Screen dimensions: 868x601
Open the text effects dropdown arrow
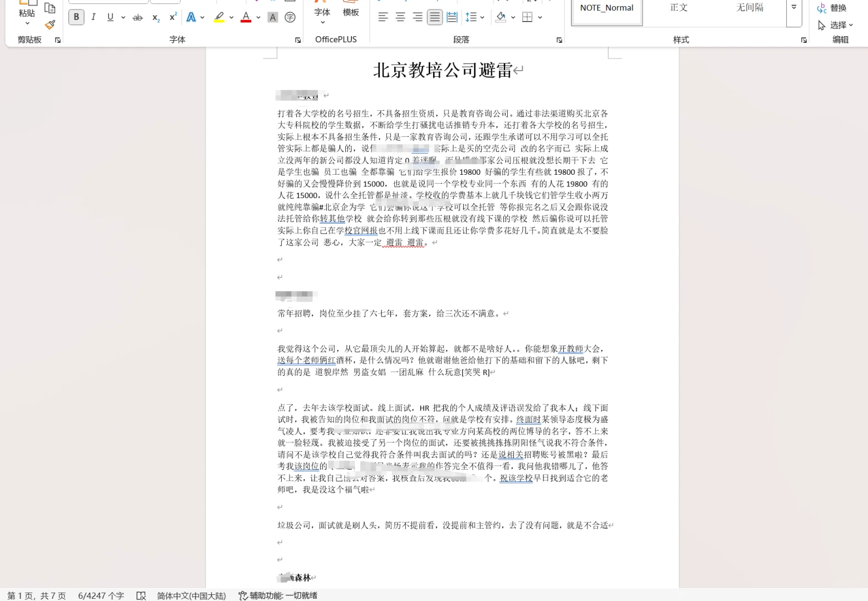tap(202, 17)
